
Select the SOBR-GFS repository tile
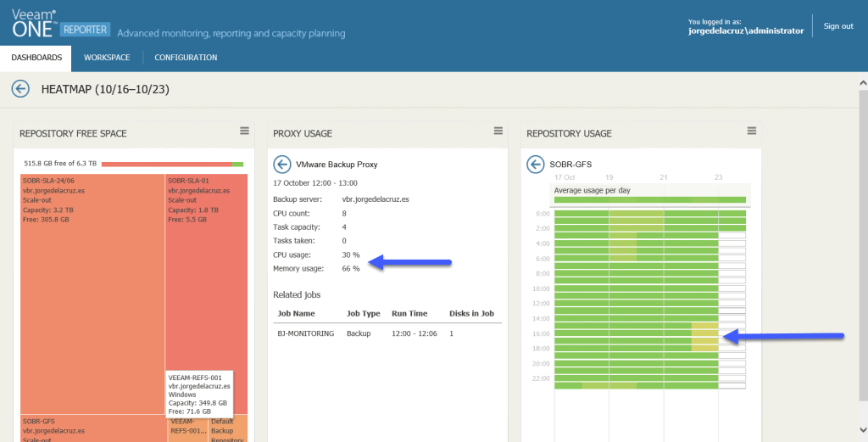coord(92,428)
